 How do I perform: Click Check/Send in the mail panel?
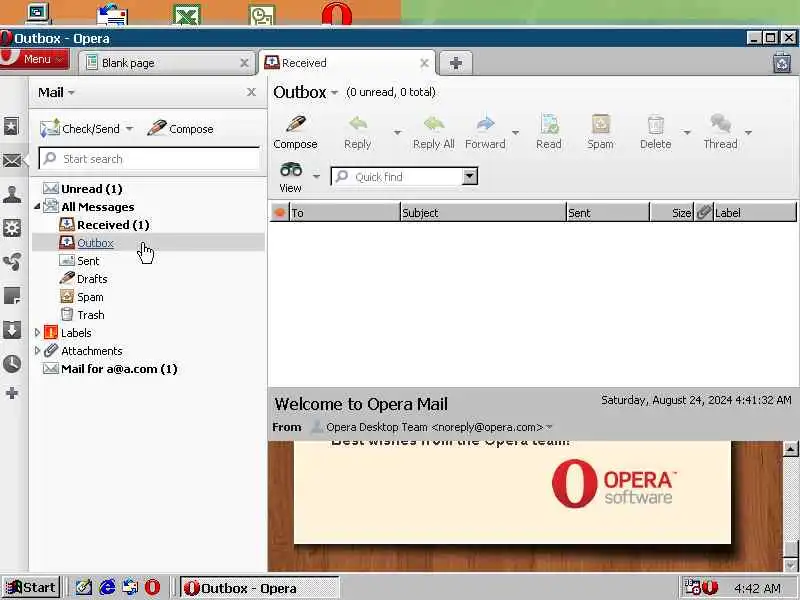point(80,129)
